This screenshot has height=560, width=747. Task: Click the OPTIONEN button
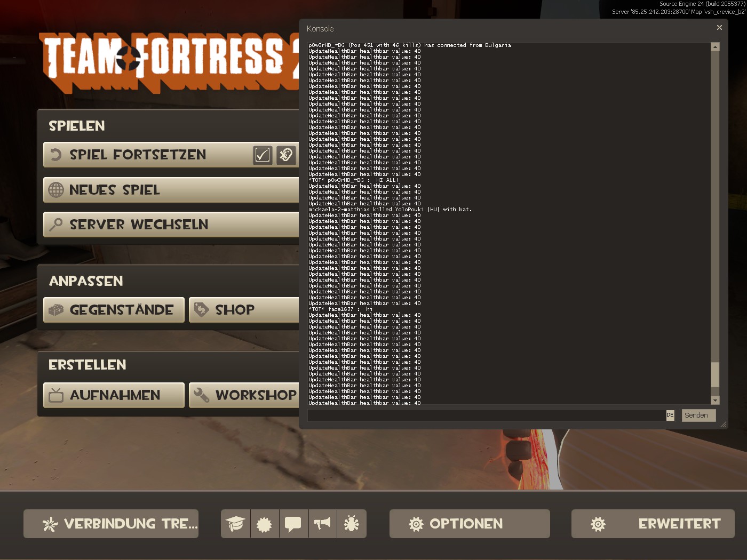coord(469,524)
